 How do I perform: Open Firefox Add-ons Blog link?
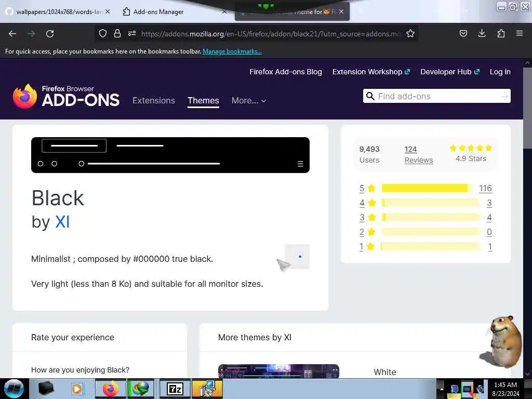(286, 72)
